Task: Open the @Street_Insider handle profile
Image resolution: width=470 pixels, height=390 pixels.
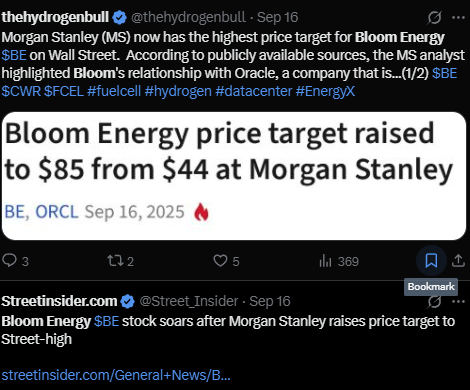Action: [189, 301]
